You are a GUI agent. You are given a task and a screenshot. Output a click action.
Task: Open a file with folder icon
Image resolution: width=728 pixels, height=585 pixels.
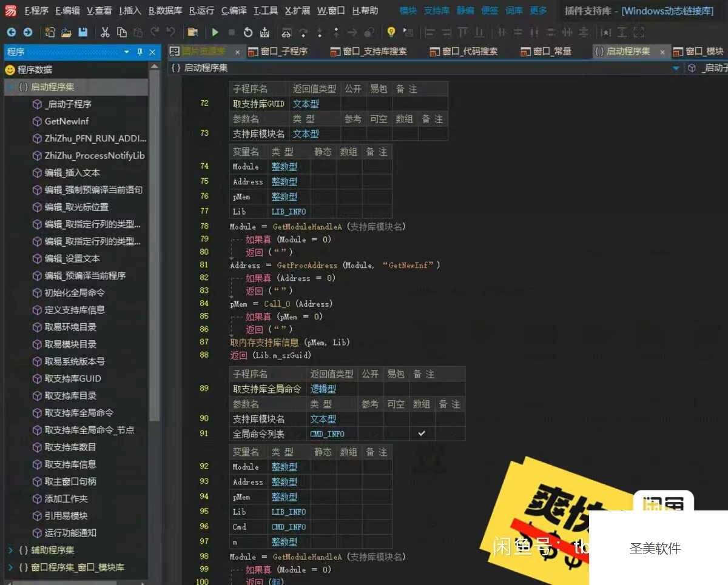tap(66, 32)
